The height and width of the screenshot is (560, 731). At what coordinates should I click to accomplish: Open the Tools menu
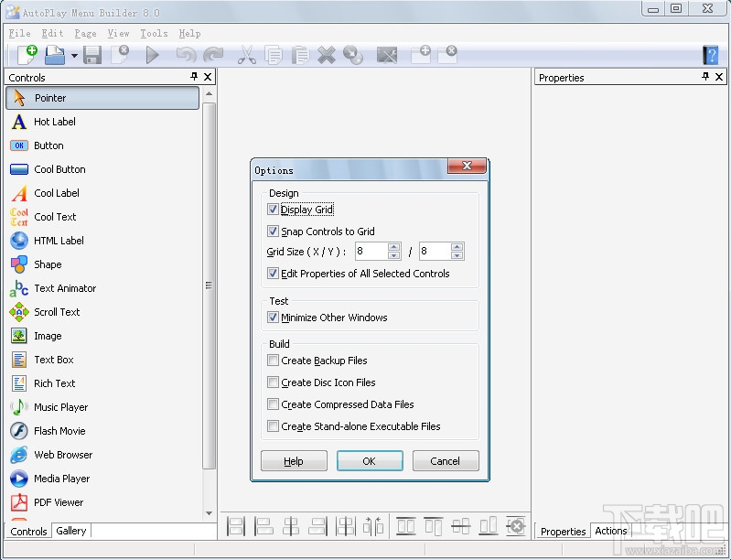click(x=154, y=34)
